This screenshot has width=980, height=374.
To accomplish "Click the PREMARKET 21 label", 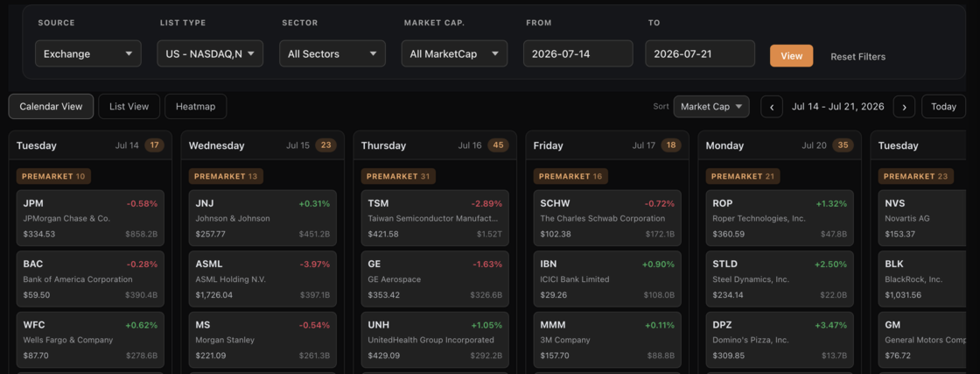I will pyautogui.click(x=743, y=176).
